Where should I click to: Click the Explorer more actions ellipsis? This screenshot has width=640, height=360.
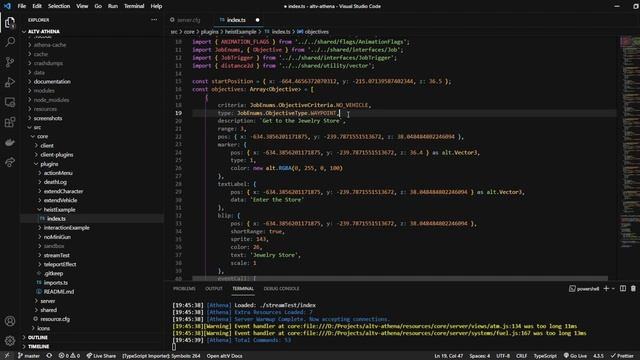click(154, 20)
